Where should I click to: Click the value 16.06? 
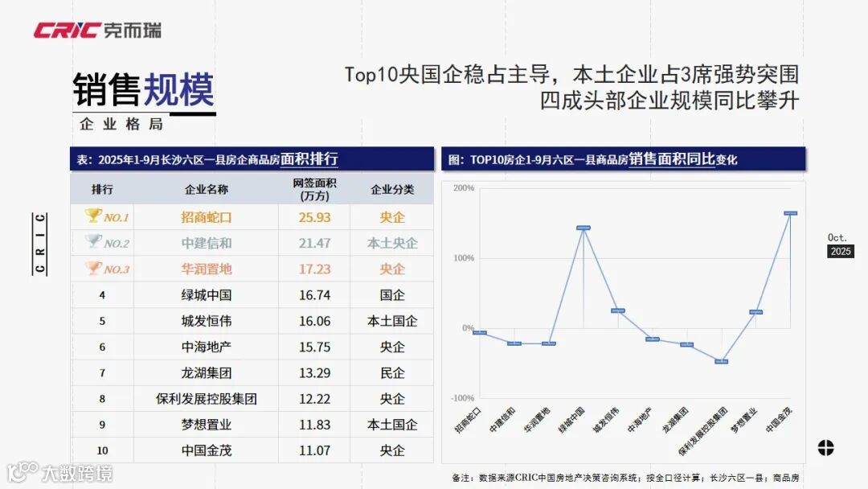(314, 321)
